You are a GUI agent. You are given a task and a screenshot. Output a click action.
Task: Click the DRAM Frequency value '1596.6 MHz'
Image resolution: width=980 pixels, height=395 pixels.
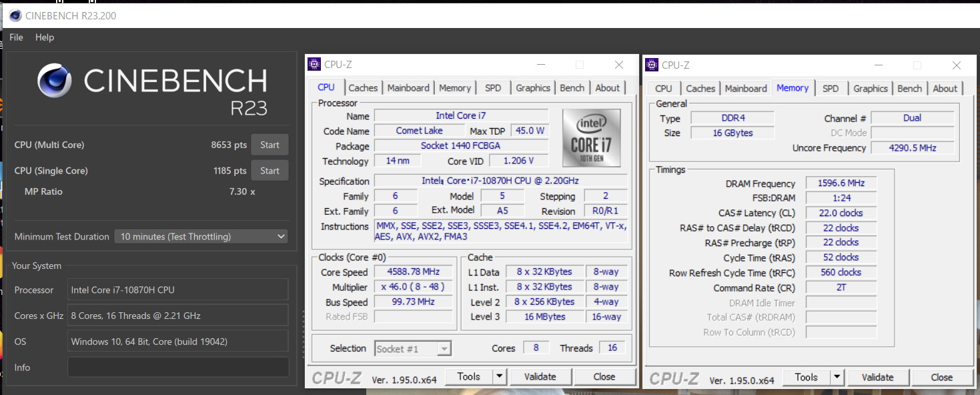click(841, 183)
